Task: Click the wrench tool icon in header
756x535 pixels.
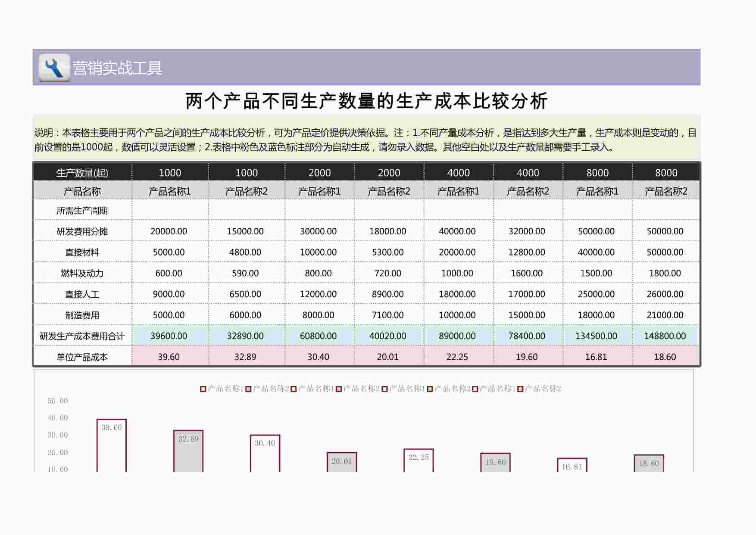Action: 54,68
